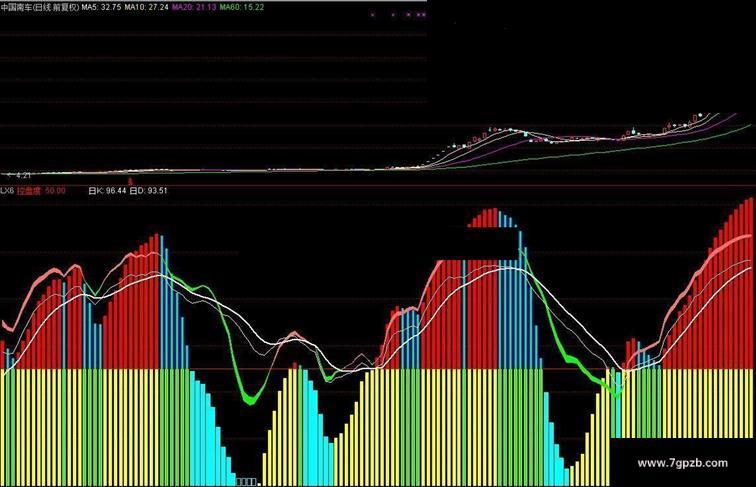Select the MA5: 32.75 indicator value
The image size is (756, 487).
point(101,7)
